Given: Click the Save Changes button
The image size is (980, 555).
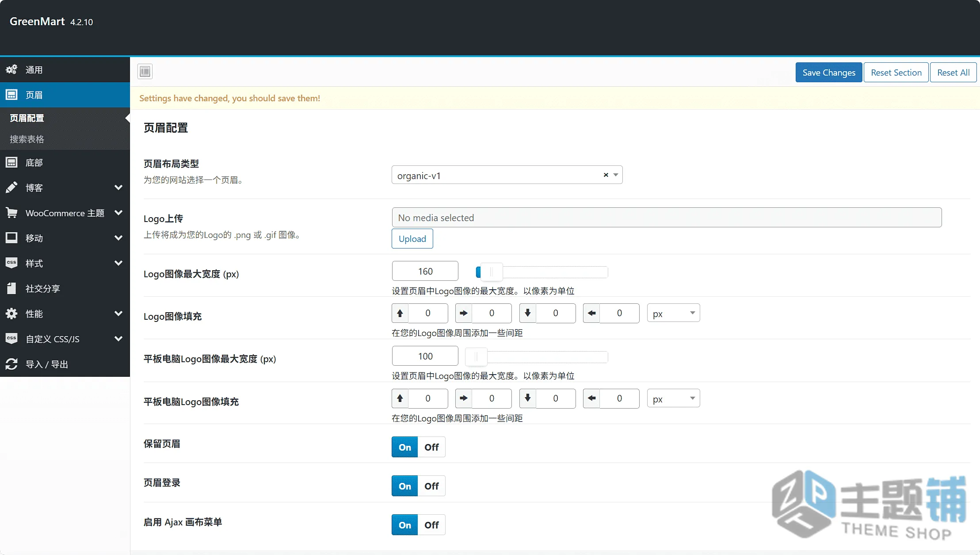Looking at the screenshot, I should point(829,73).
